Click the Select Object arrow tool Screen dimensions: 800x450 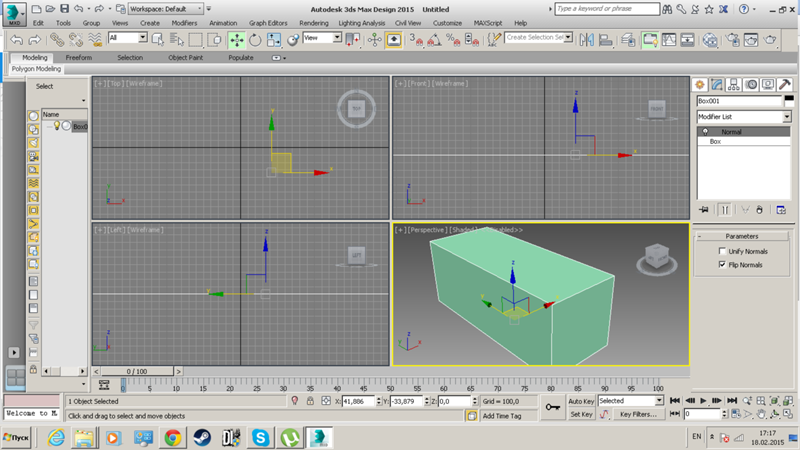(x=158, y=40)
